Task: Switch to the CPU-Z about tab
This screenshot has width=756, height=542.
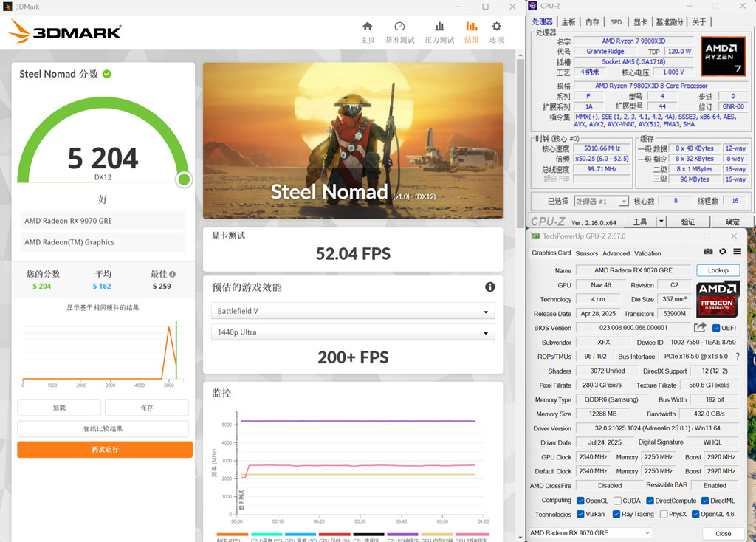Action: (x=699, y=21)
